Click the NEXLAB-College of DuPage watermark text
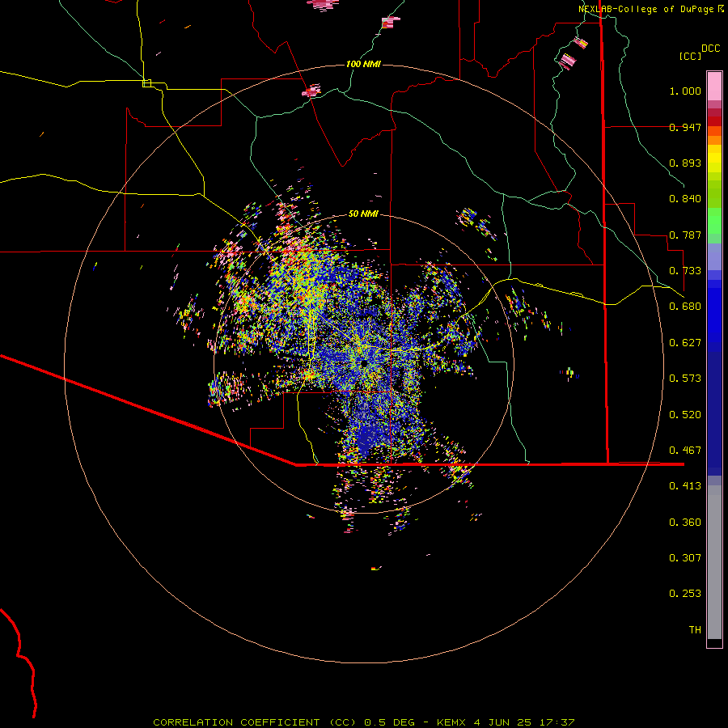This screenshot has height=728, width=728. [x=647, y=9]
